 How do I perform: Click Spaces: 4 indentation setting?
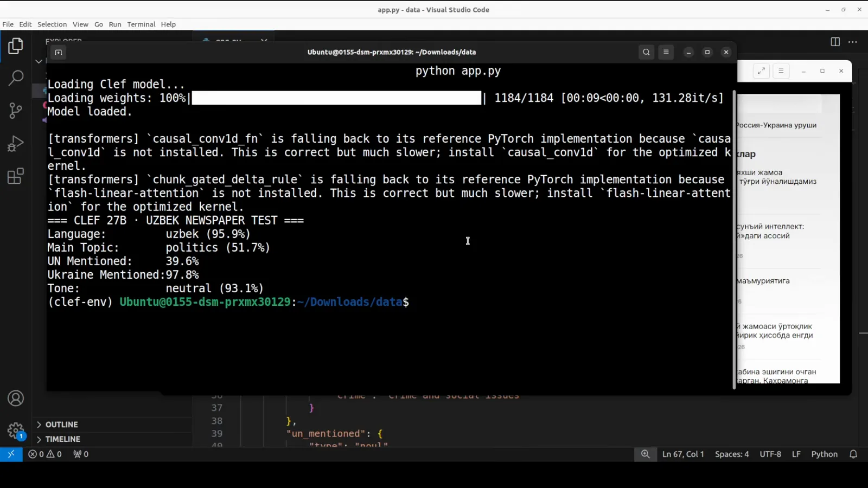tap(732, 454)
